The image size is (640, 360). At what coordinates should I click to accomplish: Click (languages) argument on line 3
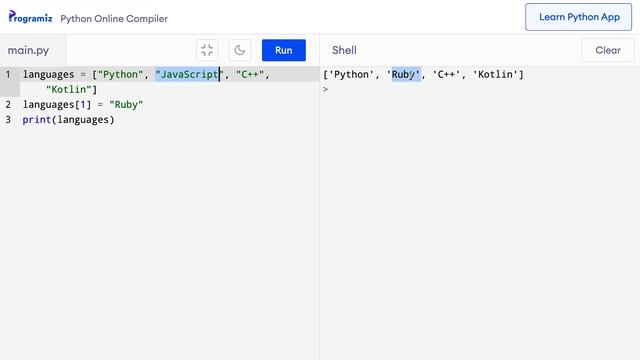coord(83,120)
